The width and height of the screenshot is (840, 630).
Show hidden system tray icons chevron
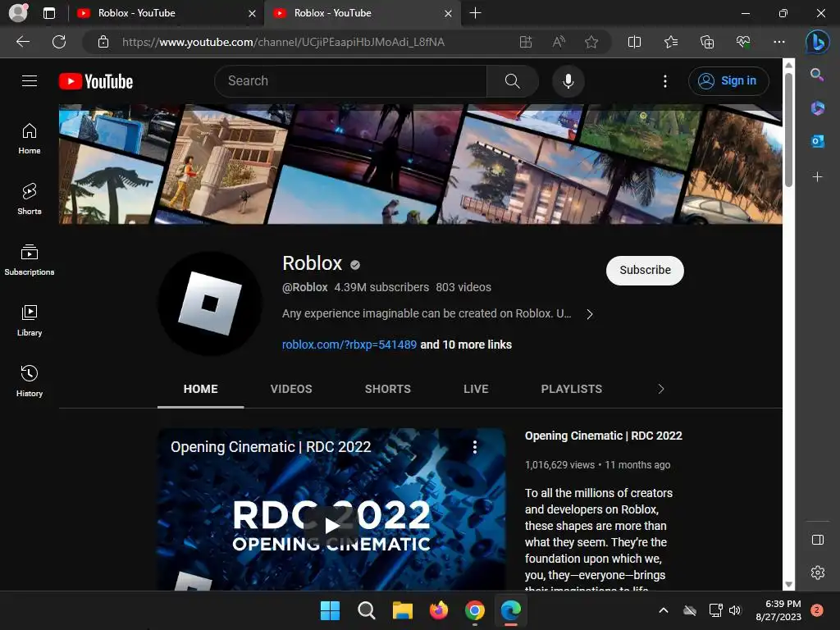(x=663, y=610)
